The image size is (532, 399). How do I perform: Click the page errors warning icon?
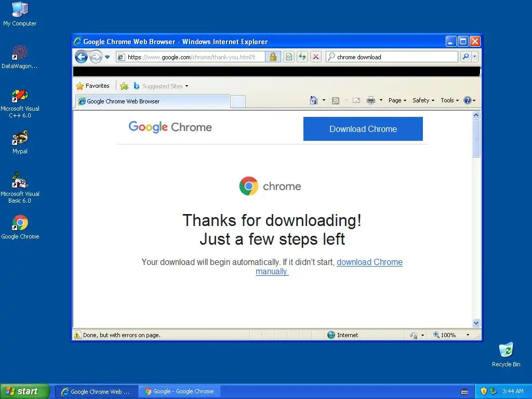click(x=77, y=335)
